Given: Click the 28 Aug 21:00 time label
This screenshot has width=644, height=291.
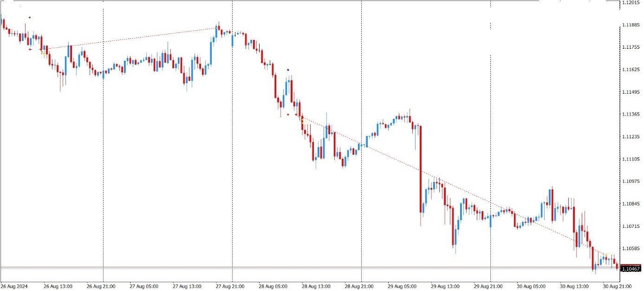Looking at the screenshot, I should [359, 286].
